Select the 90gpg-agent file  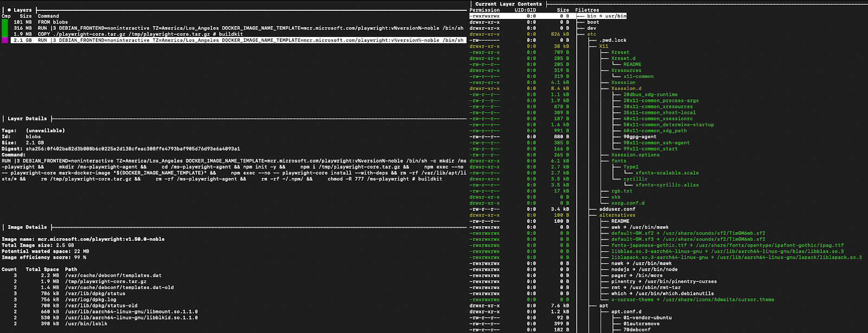pyautogui.click(x=640, y=137)
